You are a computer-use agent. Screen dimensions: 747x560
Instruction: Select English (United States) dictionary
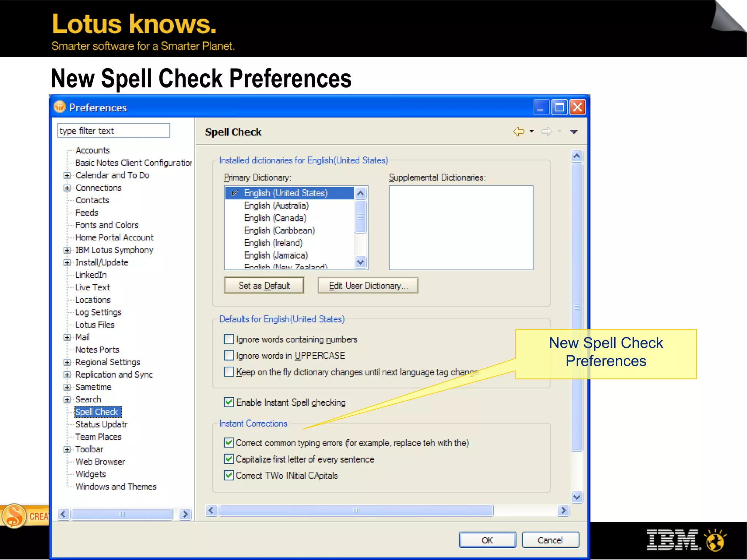290,193
